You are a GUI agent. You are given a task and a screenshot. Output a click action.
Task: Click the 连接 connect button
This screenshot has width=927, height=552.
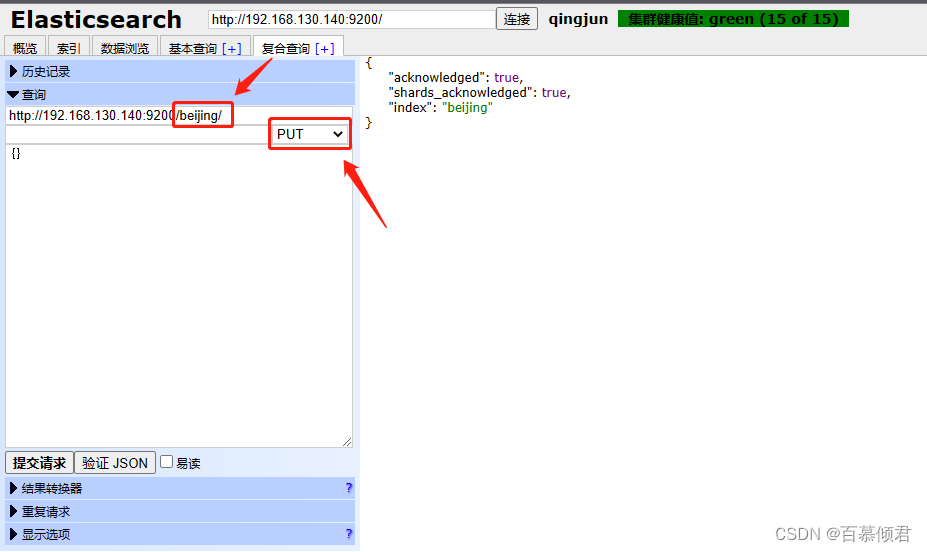(x=517, y=19)
